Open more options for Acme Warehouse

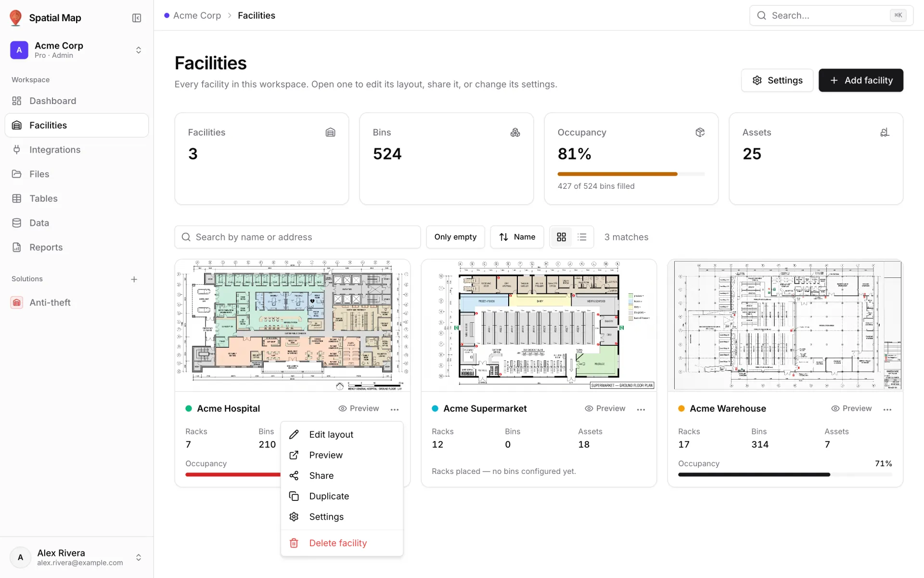[887, 409]
